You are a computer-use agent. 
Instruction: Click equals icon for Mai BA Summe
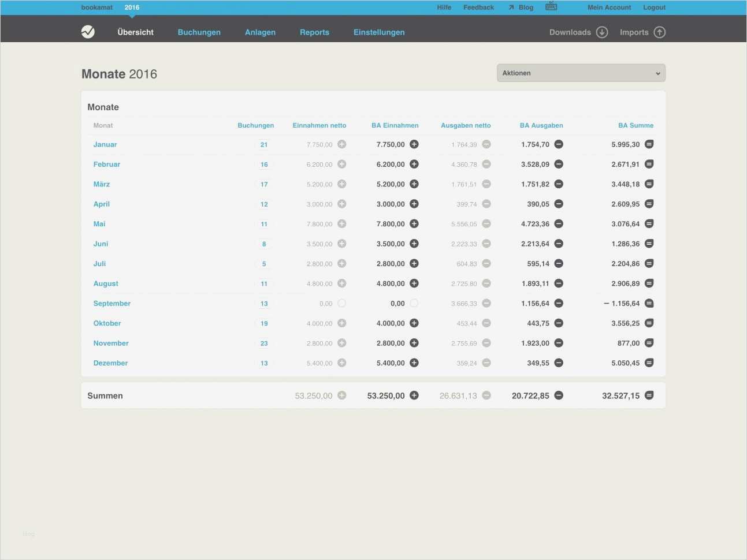point(649,224)
